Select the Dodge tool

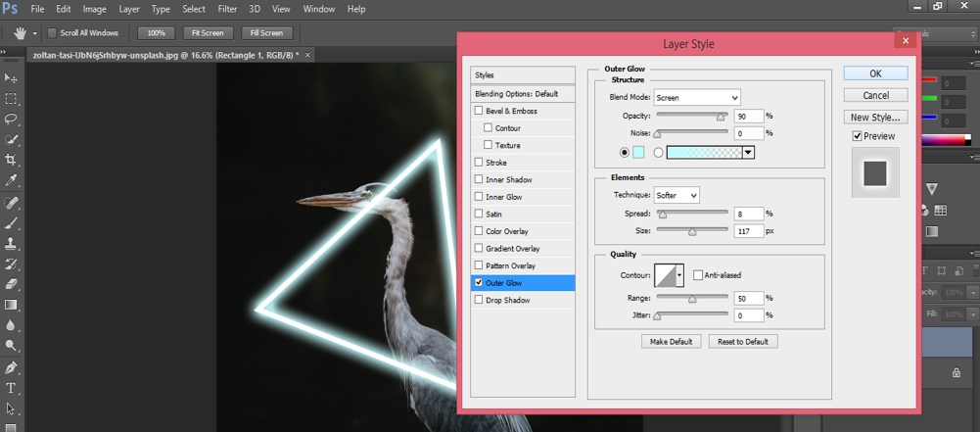tap(11, 346)
